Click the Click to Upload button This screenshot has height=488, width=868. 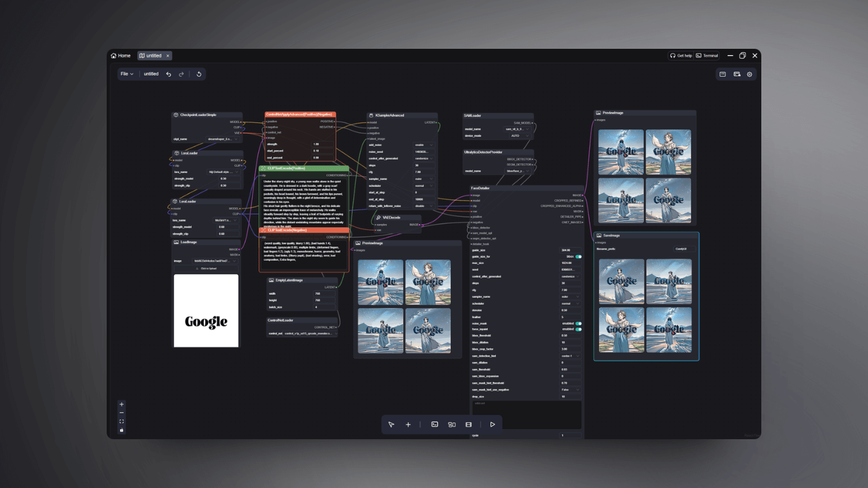click(x=206, y=268)
